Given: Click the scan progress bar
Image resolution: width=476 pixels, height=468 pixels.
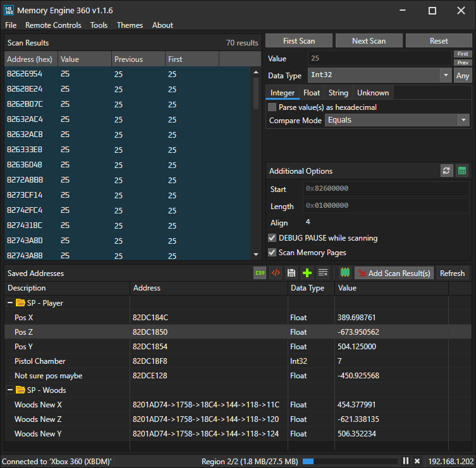Looking at the screenshot, I should [x=350, y=461].
